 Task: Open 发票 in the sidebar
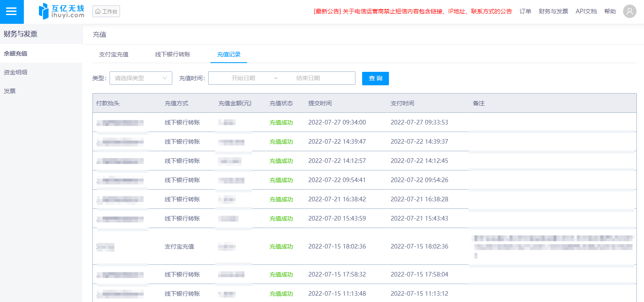(10, 91)
